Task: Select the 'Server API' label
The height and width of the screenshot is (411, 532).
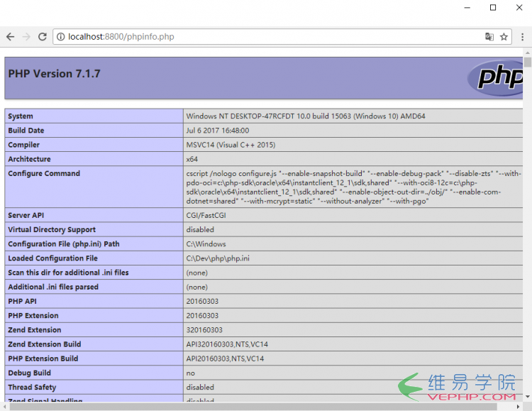Action: 26,215
